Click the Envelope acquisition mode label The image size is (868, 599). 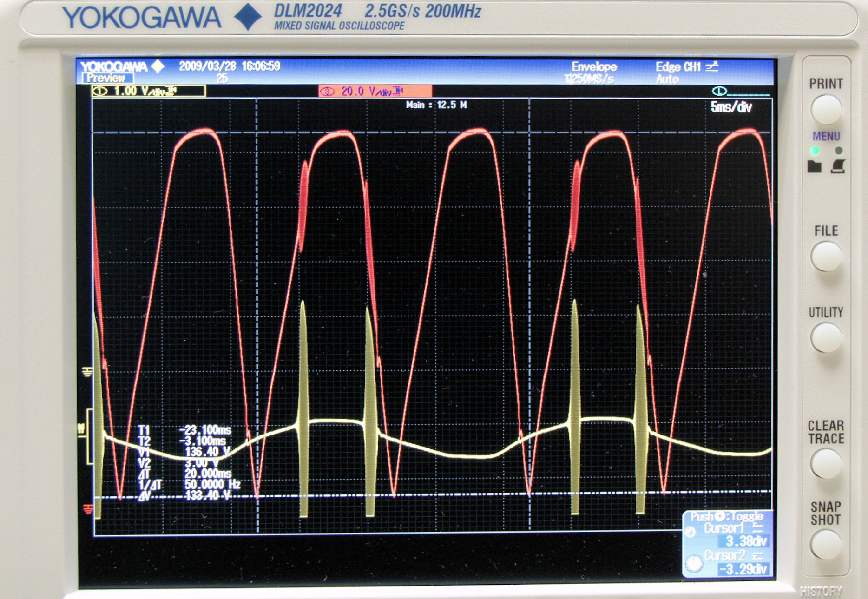[x=594, y=67]
